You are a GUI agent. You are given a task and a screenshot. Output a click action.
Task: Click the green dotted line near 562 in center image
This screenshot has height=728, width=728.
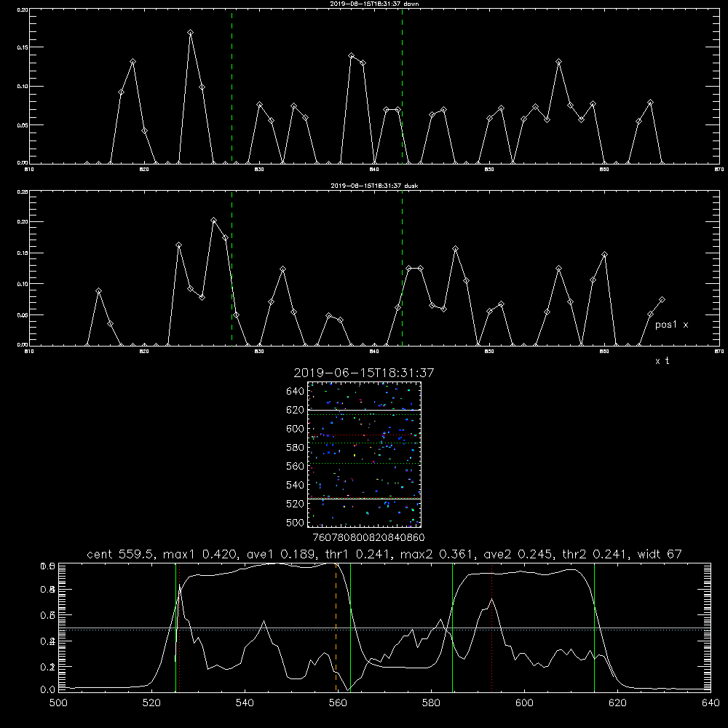[365, 463]
